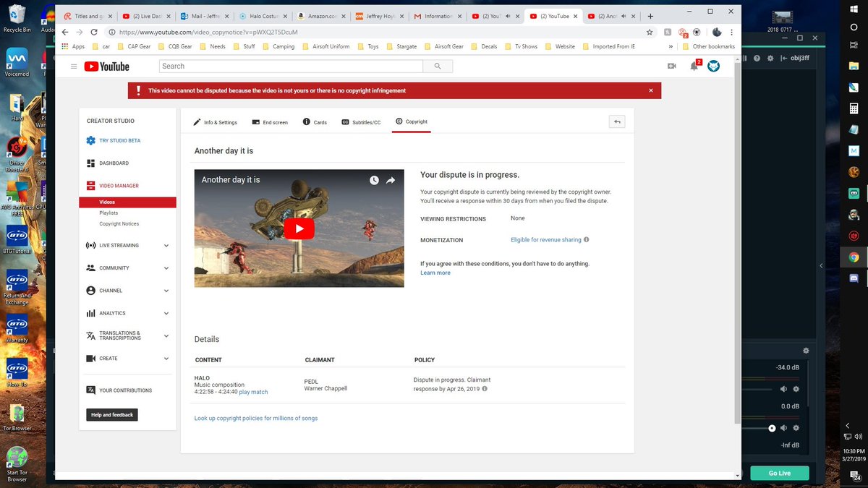Click the Windows Start button
Screen dimensions: 868x488
pos(854,9)
